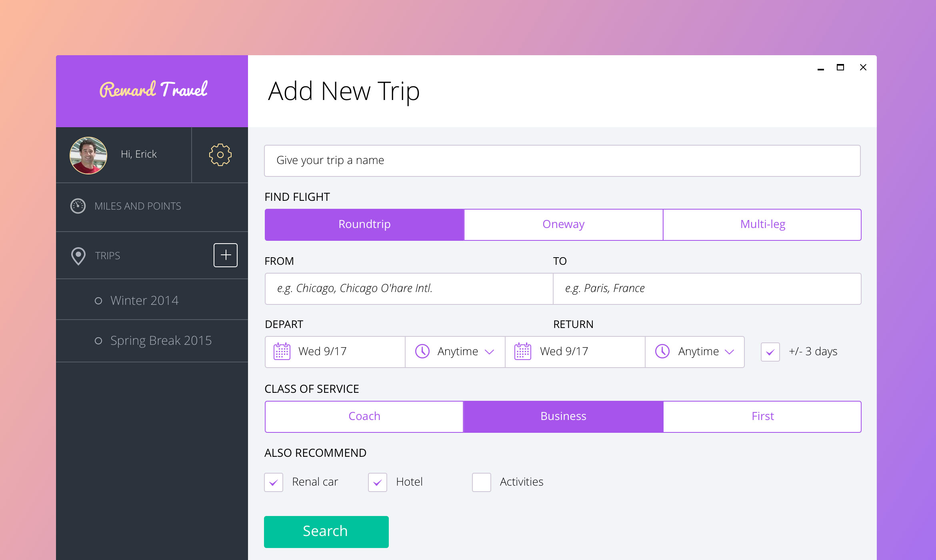Expand the return Anytime dropdown

click(729, 352)
